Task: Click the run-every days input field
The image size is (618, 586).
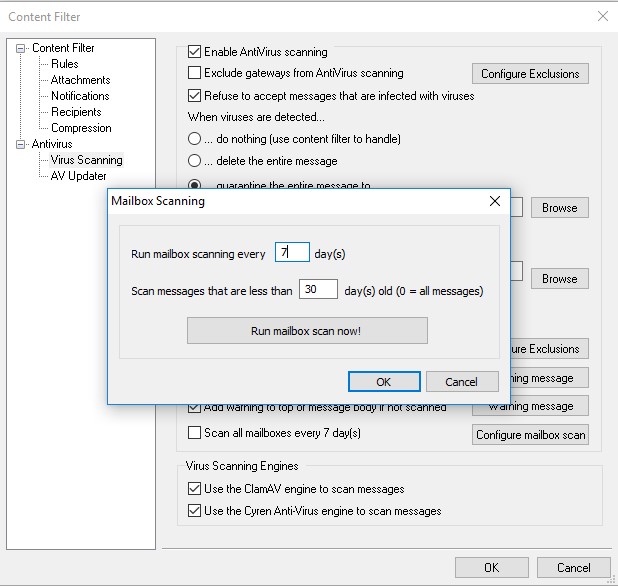Action: (292, 252)
